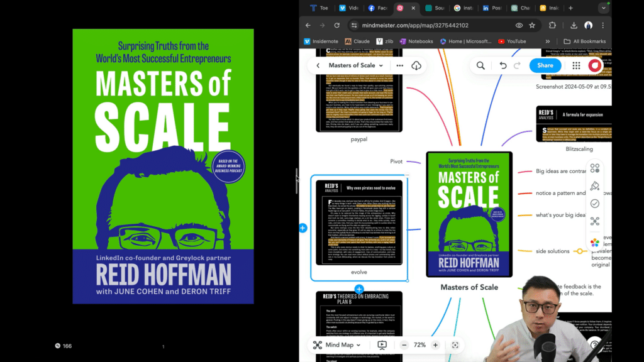Open the map three-dot more options

click(399, 65)
